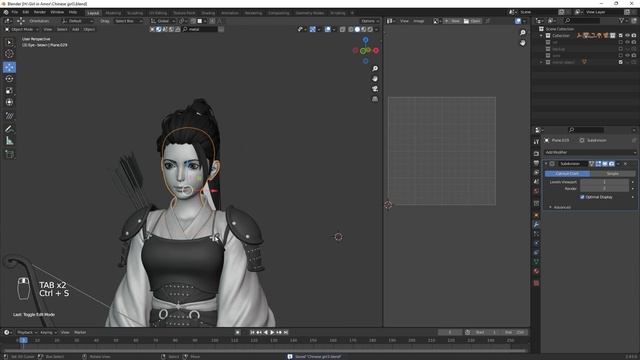
Task: Open the Object menu in viewport header
Action: click(x=89, y=29)
